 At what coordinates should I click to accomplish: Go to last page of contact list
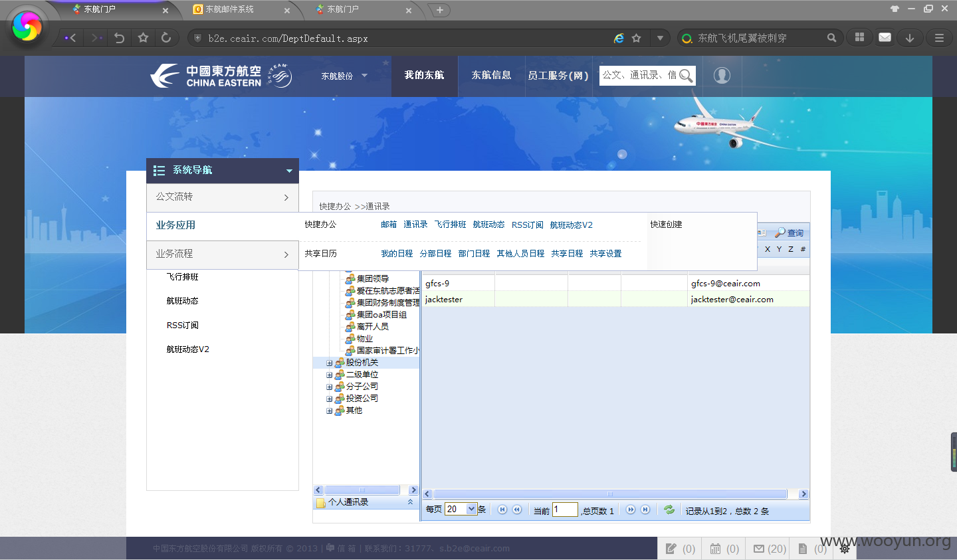[x=645, y=510]
